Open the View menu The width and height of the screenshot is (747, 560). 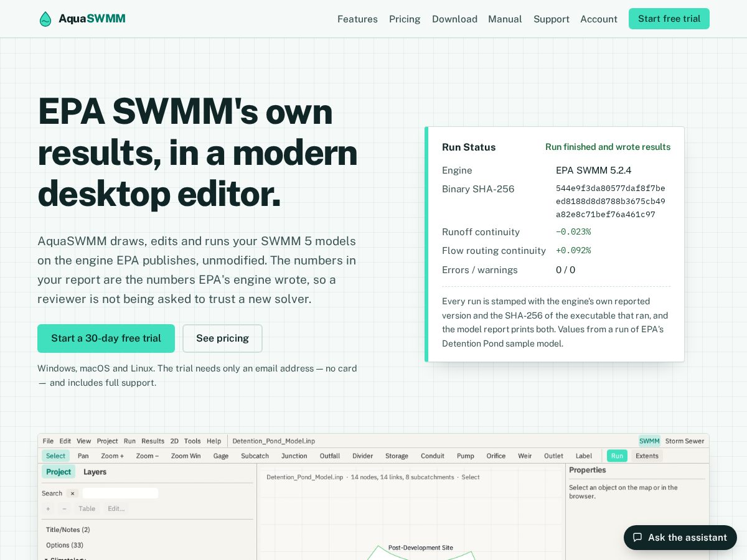point(83,441)
